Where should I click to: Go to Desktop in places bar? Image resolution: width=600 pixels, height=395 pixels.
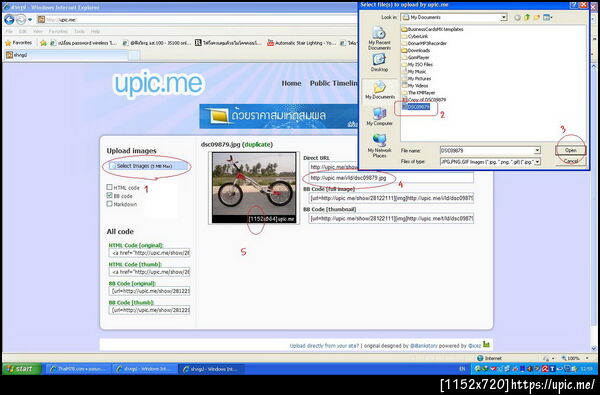(x=379, y=63)
